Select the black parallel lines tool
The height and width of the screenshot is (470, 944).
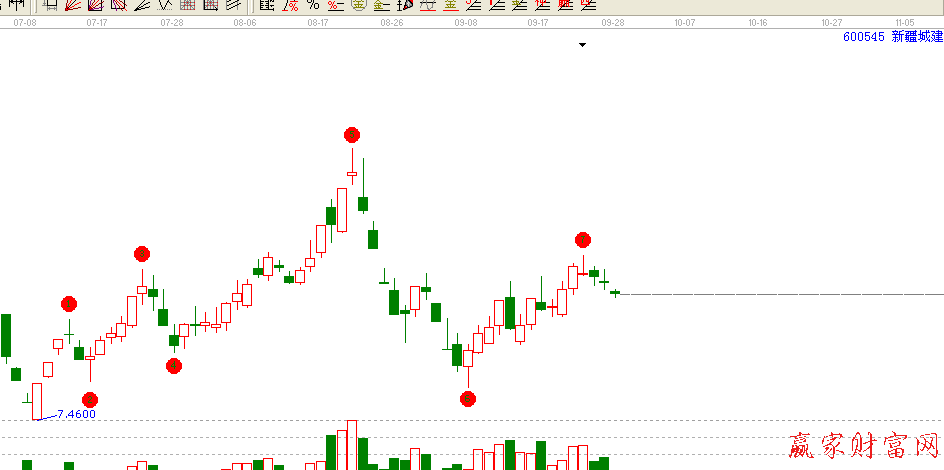[x=232, y=5]
